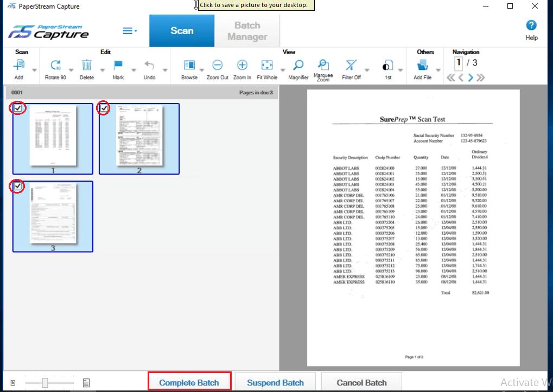Click the Zoom Out icon
This screenshot has width=553, height=392.
[x=217, y=66]
